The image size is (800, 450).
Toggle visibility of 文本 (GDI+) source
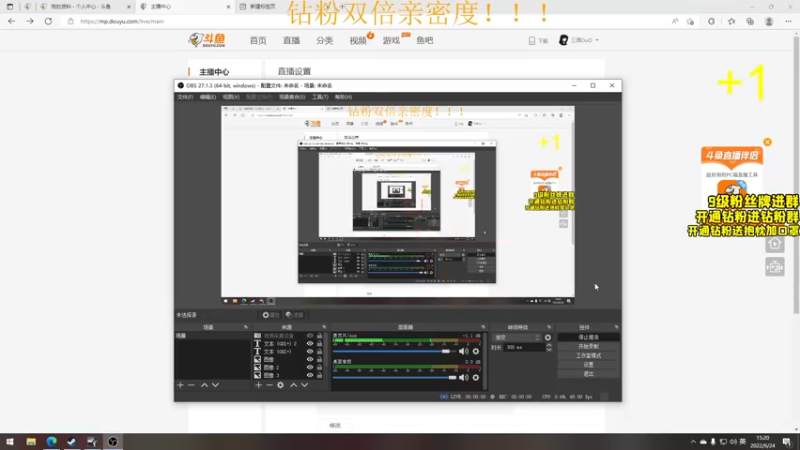[310, 352]
